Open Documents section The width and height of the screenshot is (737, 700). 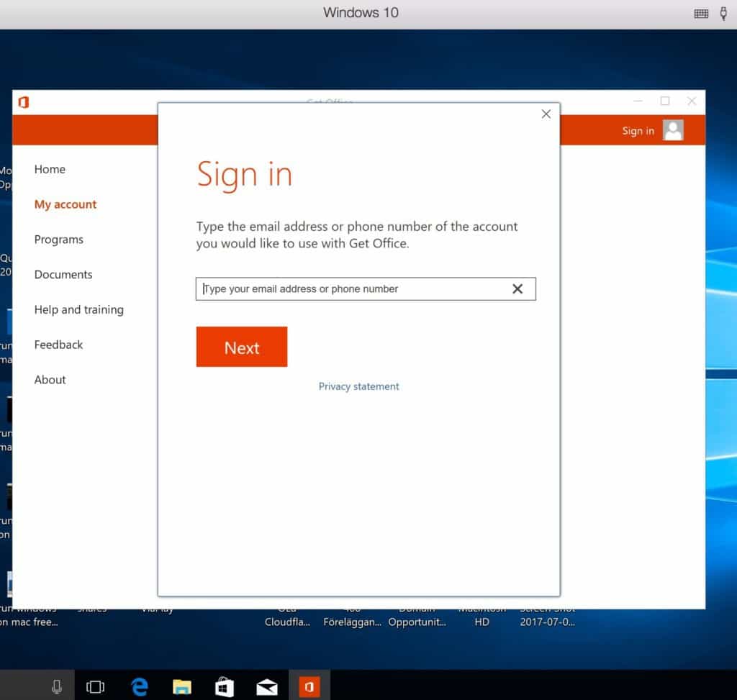pyautogui.click(x=63, y=274)
